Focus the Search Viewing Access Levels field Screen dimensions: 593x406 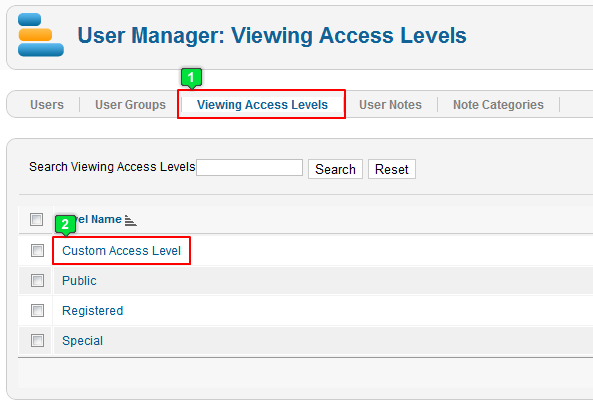[x=250, y=167]
